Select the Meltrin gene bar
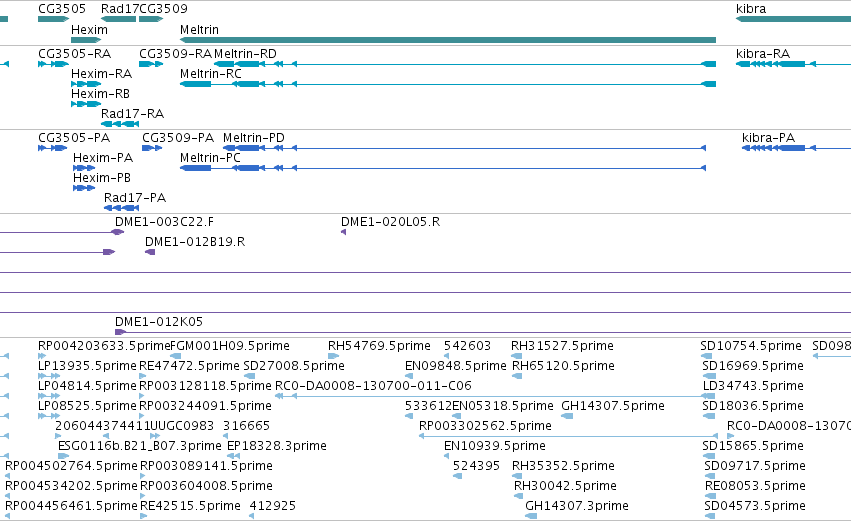Image resolution: width=851 pixels, height=521 pixels. coord(448,40)
